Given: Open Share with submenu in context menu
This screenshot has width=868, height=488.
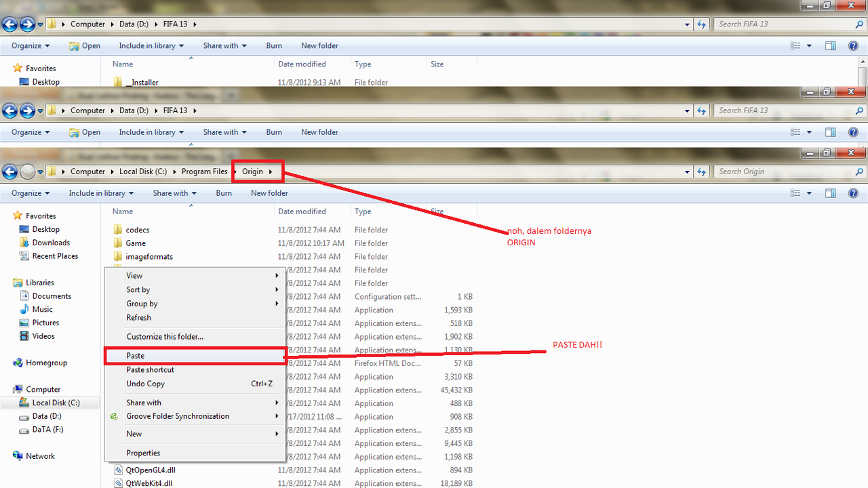Looking at the screenshot, I should tap(195, 403).
